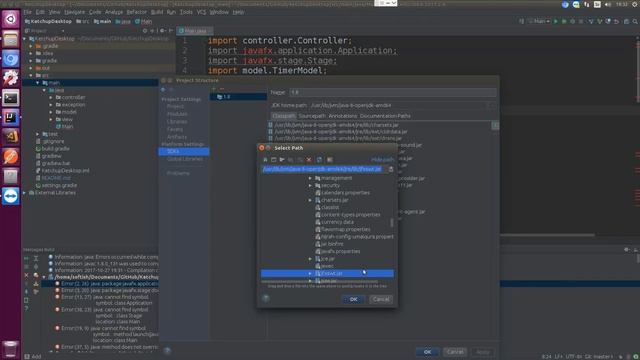Select content-types.properties in the tree

click(347, 215)
